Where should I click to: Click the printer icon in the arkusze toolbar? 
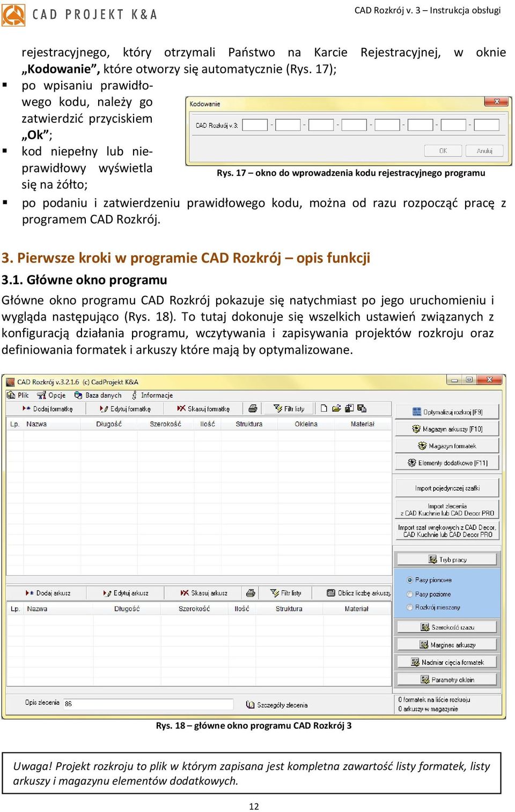(x=251, y=593)
